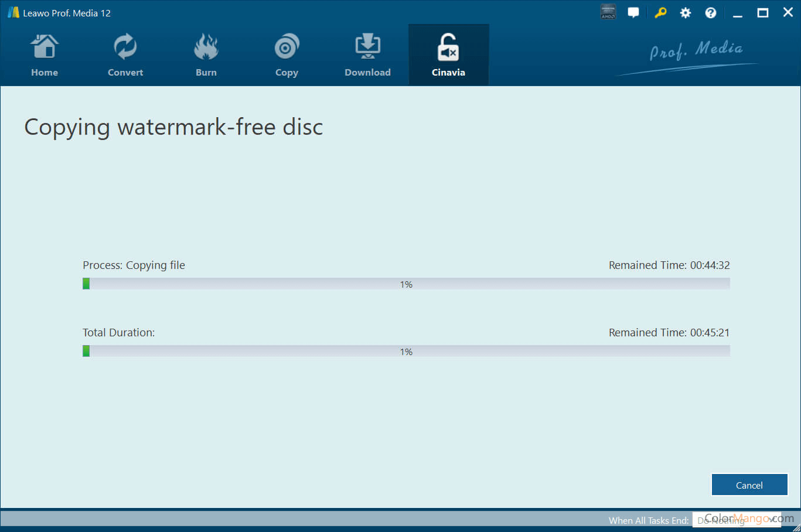801x532 pixels.
Task: Click the Leawo app icon in title bar
Action: 13,12
